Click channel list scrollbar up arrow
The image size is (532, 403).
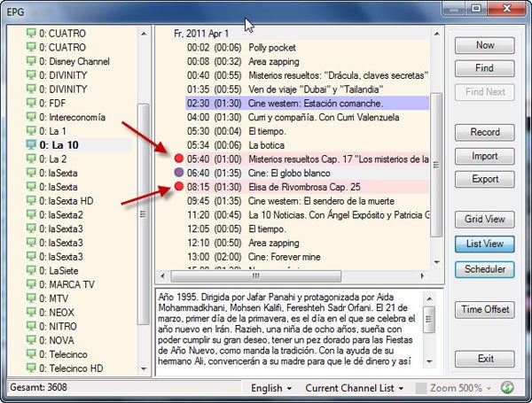(x=144, y=34)
